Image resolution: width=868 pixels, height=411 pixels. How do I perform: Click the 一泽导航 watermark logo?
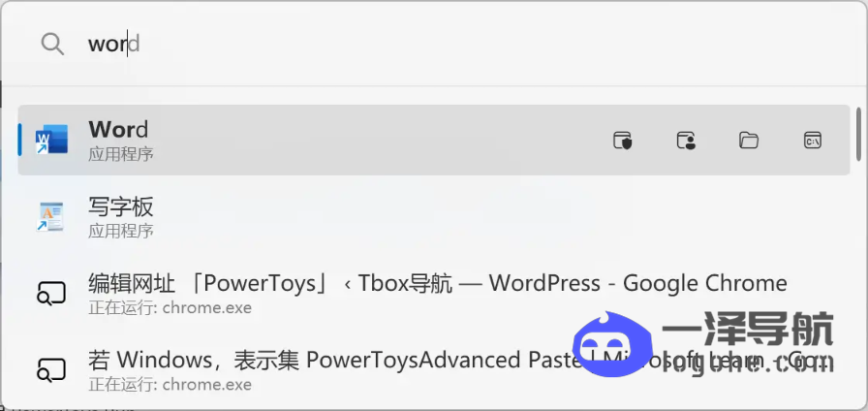(x=703, y=343)
